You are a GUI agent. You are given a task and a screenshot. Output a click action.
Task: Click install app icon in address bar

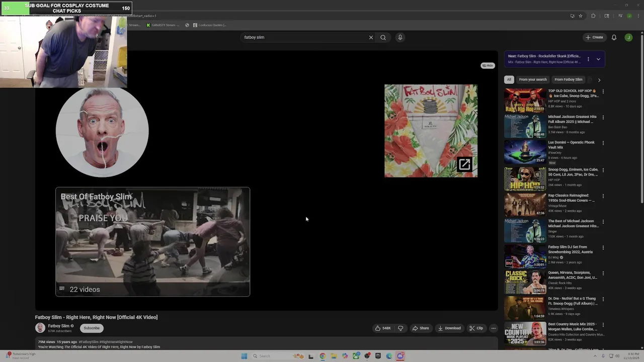pyautogui.click(x=572, y=16)
